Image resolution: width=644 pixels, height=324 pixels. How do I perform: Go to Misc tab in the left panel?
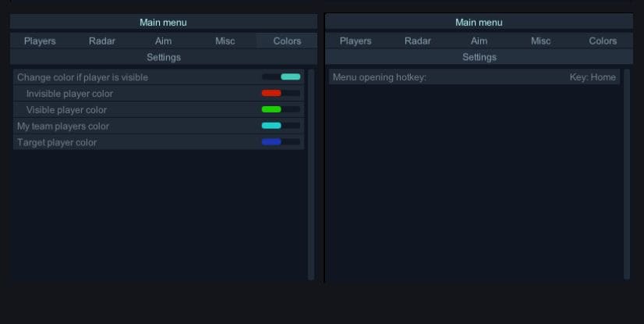(225, 41)
